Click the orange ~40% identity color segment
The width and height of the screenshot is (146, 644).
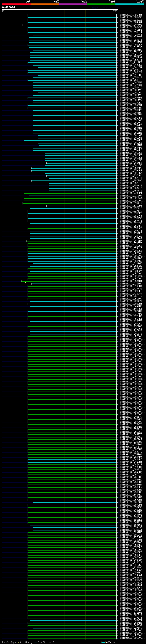click(x=45, y=4)
